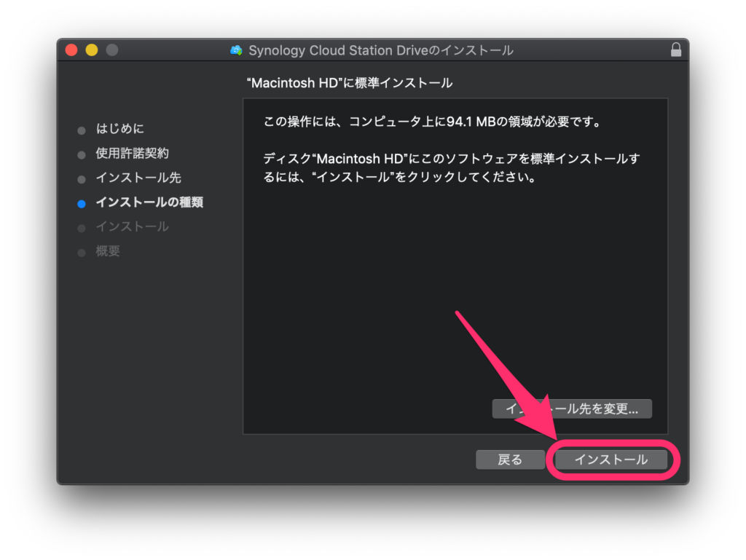This screenshot has width=746, height=560.
Task: Open インストール先を変更... to change destination
Action: click(x=572, y=409)
